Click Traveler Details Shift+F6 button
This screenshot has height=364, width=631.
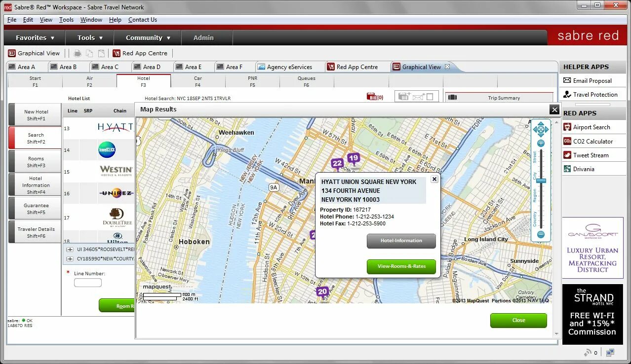pos(35,232)
